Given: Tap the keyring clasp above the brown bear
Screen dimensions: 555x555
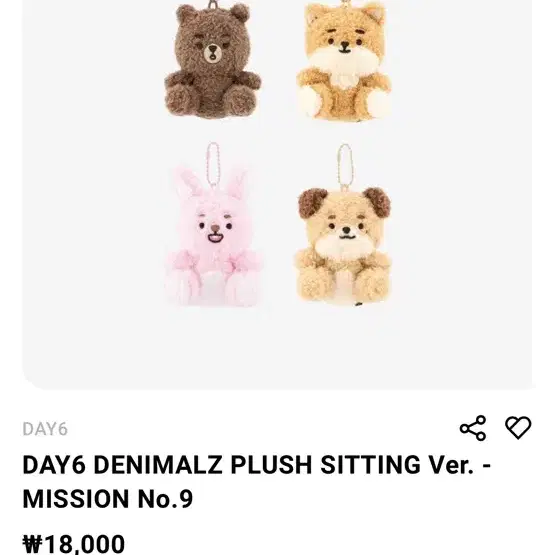Looking at the screenshot, I should pyautogui.click(x=212, y=3).
